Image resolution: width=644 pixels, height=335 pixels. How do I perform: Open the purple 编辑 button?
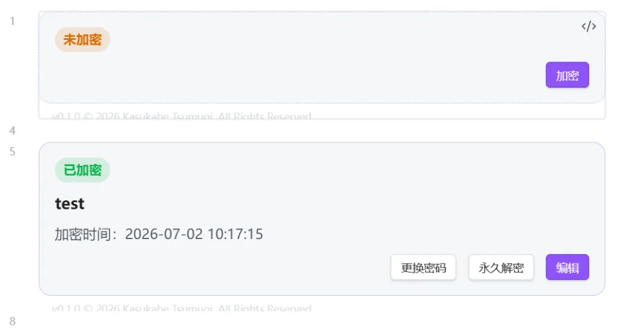(567, 267)
